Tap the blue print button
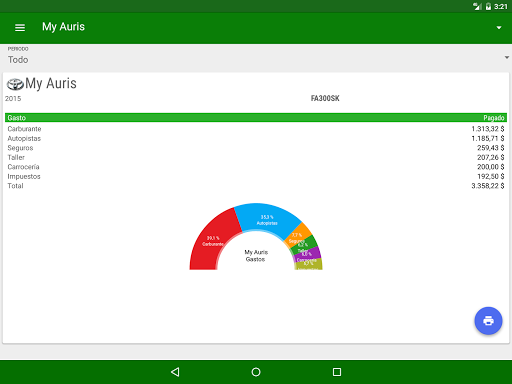Screen dimensions: 512x384 pyautogui.click(x=488, y=321)
